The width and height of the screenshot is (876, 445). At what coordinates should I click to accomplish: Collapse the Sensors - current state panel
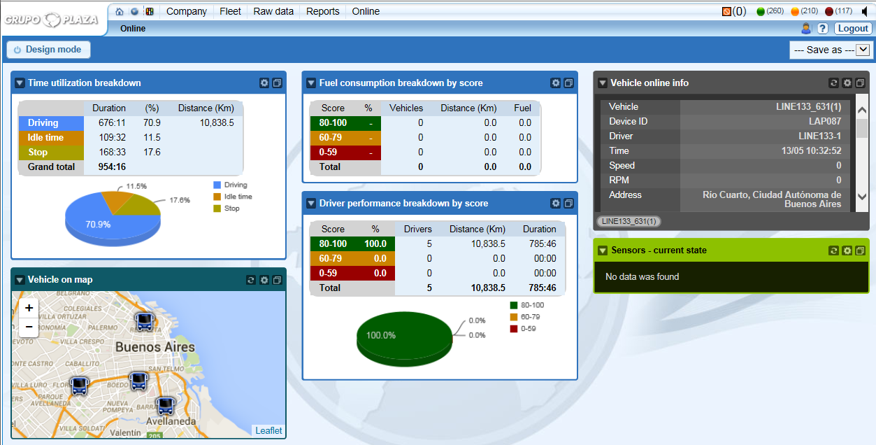(602, 251)
